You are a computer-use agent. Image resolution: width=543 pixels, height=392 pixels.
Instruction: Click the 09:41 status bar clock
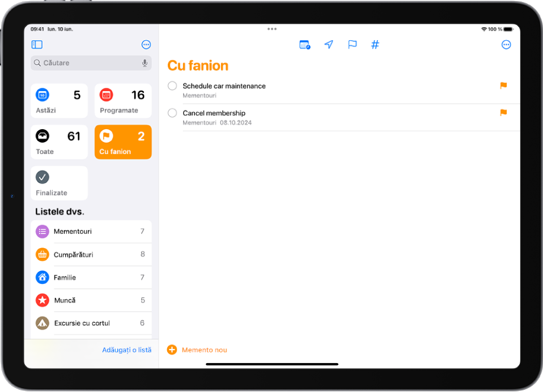pos(37,29)
